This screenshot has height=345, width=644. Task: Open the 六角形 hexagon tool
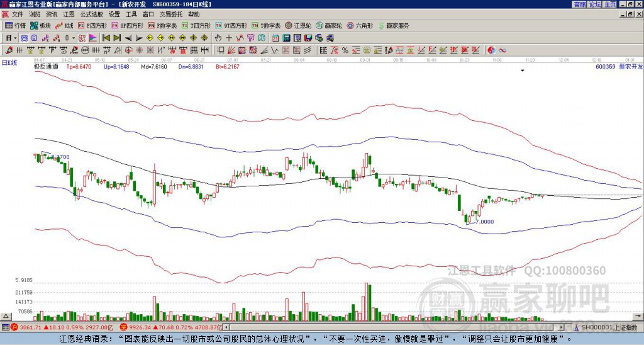point(360,25)
